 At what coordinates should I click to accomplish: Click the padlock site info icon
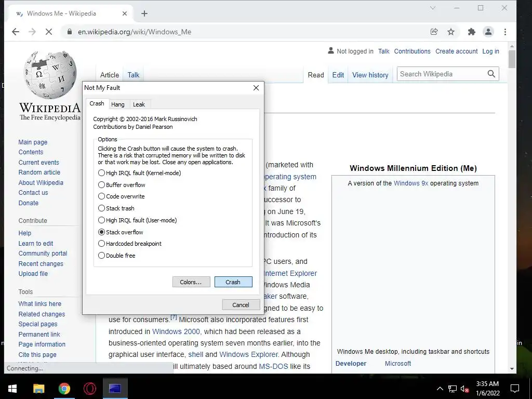point(70,32)
